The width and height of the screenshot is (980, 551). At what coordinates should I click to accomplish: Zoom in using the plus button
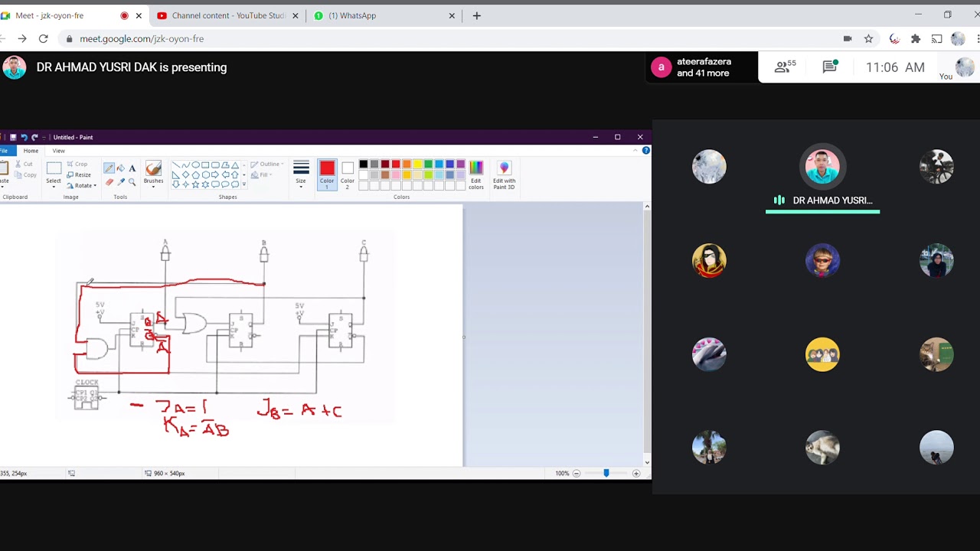(636, 474)
